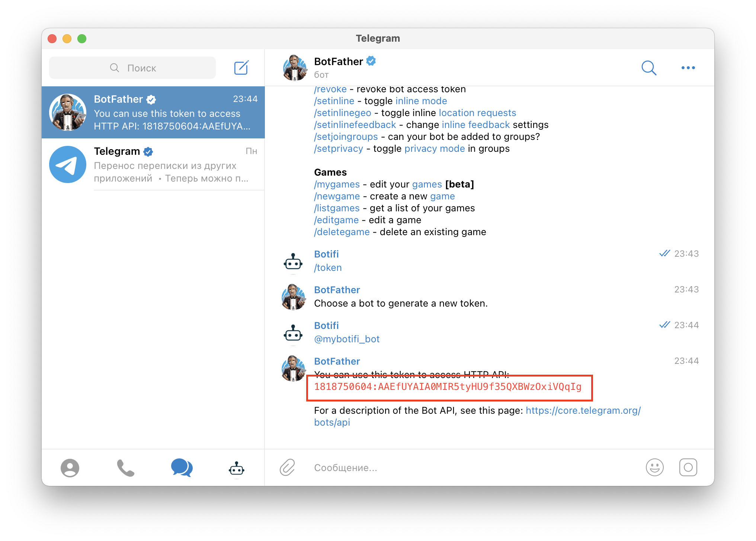Image resolution: width=756 pixels, height=541 pixels.
Task: Click the /setinlinefeedback command link
Action: [355, 125]
